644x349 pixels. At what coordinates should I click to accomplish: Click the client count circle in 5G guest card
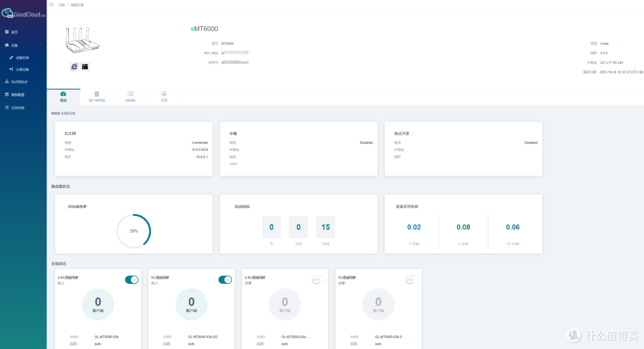point(378,304)
